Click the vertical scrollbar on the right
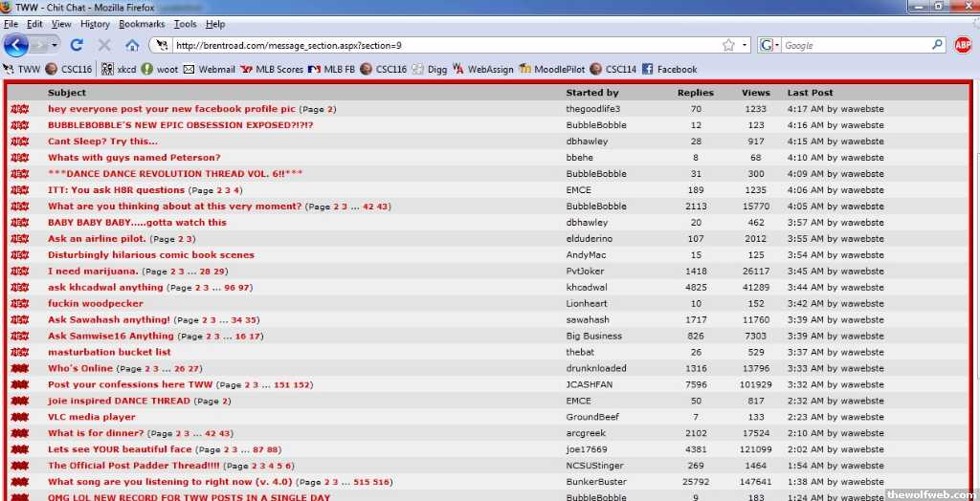The height and width of the screenshot is (501, 980). click(x=975, y=287)
